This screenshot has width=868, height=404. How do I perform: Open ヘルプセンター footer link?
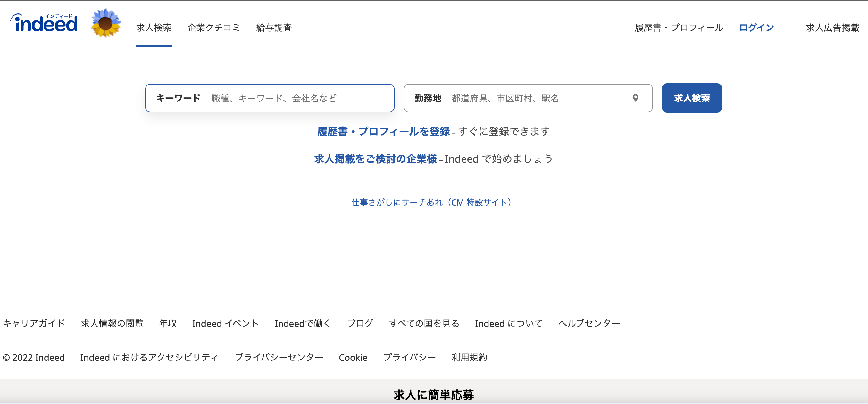tap(589, 324)
